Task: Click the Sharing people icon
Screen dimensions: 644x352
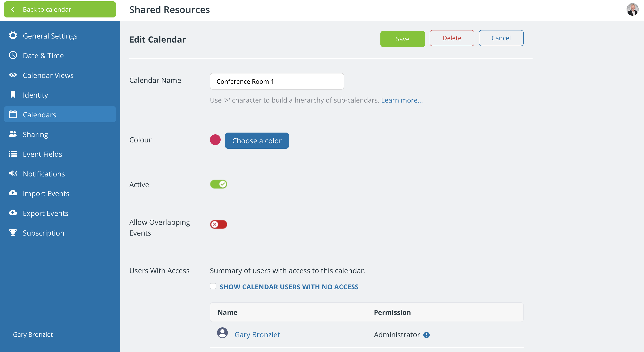Action: (13, 134)
